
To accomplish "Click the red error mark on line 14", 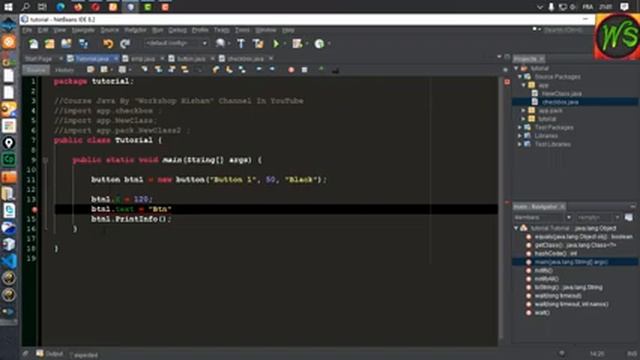I will click(35, 209).
